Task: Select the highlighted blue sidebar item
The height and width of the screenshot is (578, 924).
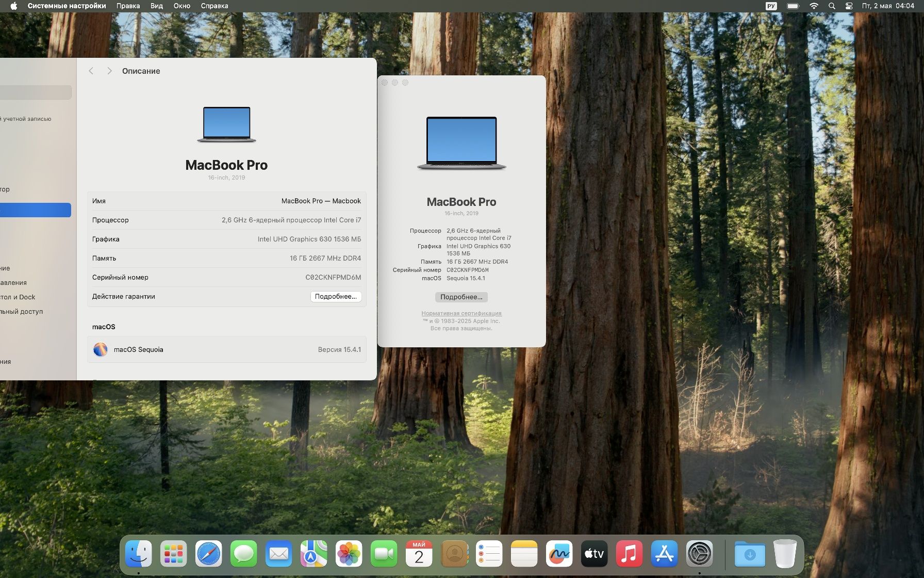Action: [36, 210]
